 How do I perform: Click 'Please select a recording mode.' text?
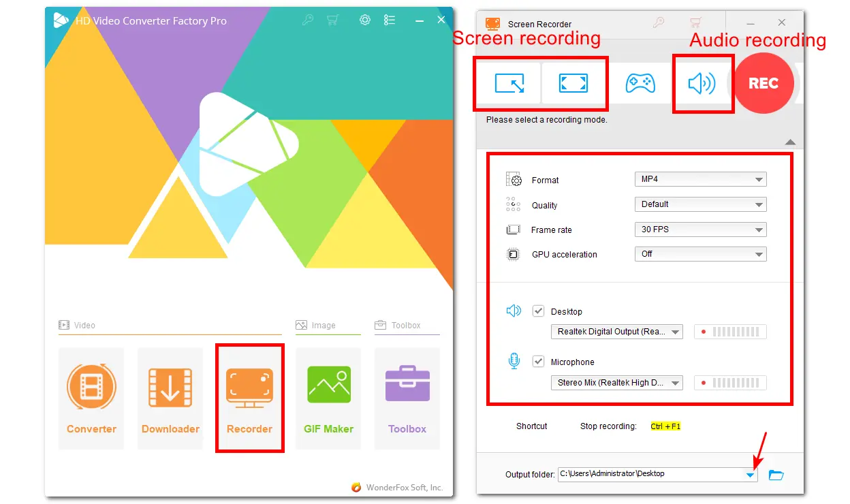point(546,120)
